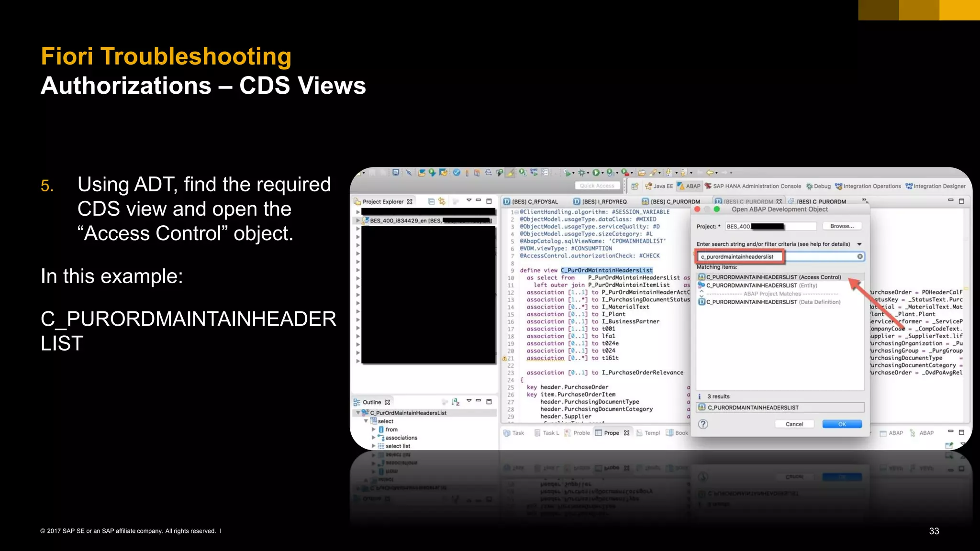Image resolution: width=980 pixels, height=551 pixels.
Task: Show the hidden editor tabs overflow list
Action: (865, 200)
